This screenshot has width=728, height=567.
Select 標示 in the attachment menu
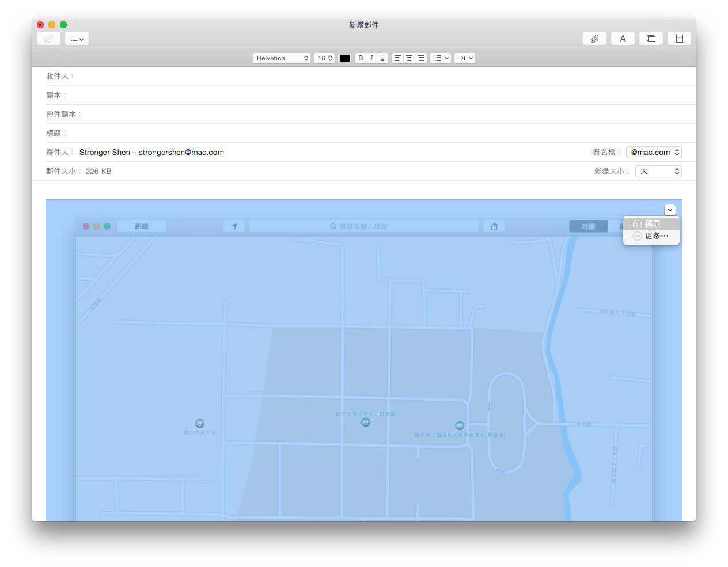pyautogui.click(x=651, y=224)
